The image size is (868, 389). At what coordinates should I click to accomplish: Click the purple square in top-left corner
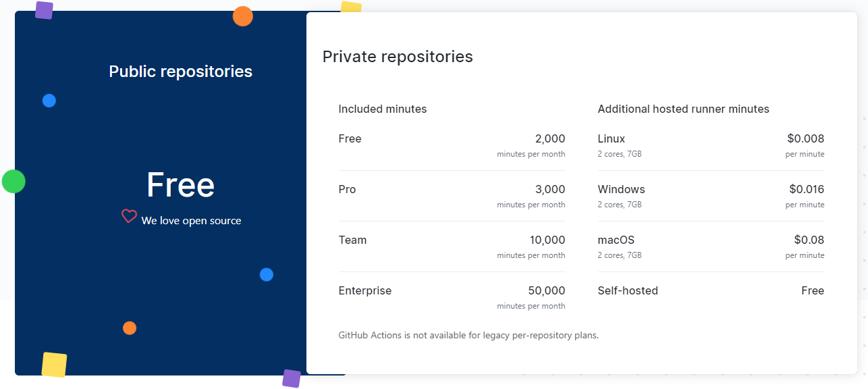click(x=44, y=10)
